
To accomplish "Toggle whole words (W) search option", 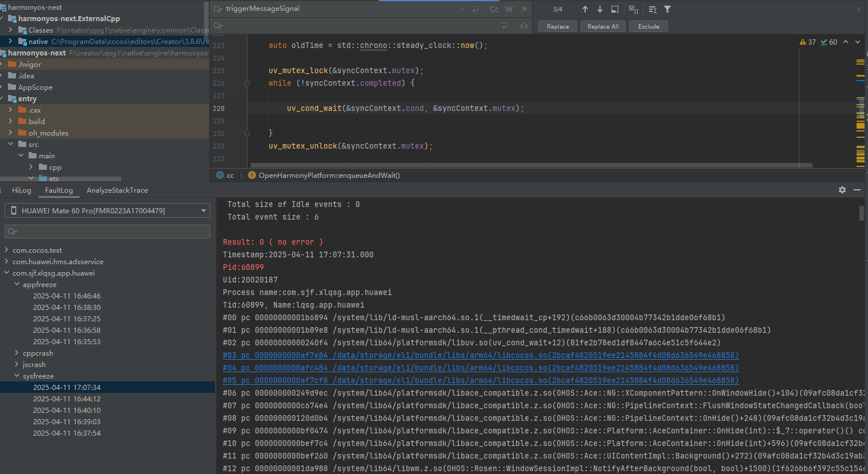I will 509,9.
